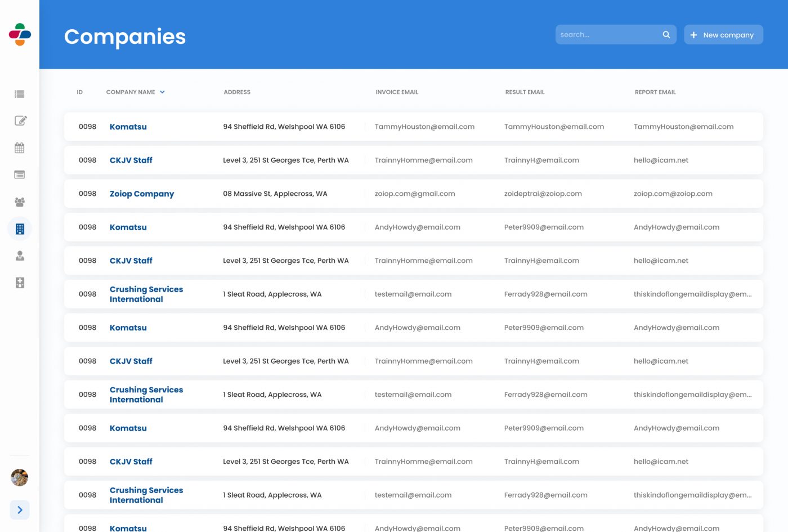Open the calendar sidebar icon

[x=20, y=148]
